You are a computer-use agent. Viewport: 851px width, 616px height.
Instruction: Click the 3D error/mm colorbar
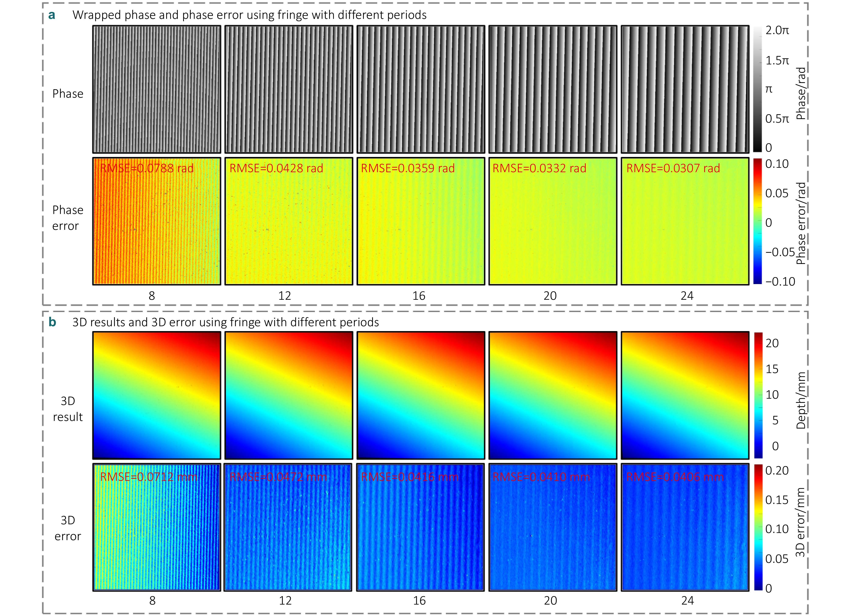[758, 527]
